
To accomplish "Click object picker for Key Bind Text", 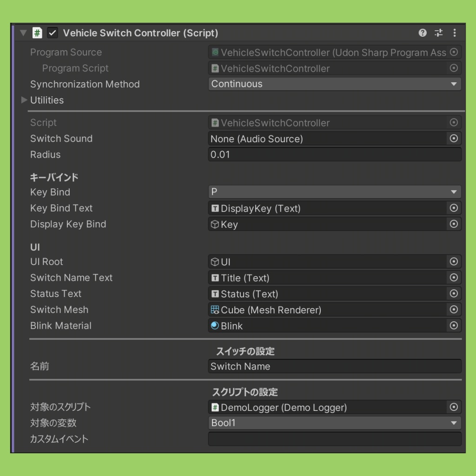I will [x=454, y=208].
